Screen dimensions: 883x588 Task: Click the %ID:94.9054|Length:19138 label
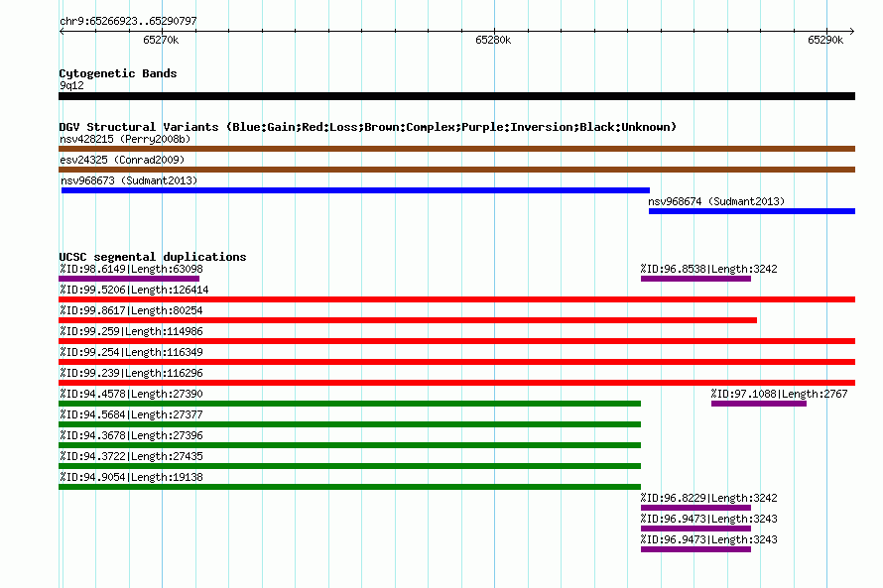click(x=131, y=477)
